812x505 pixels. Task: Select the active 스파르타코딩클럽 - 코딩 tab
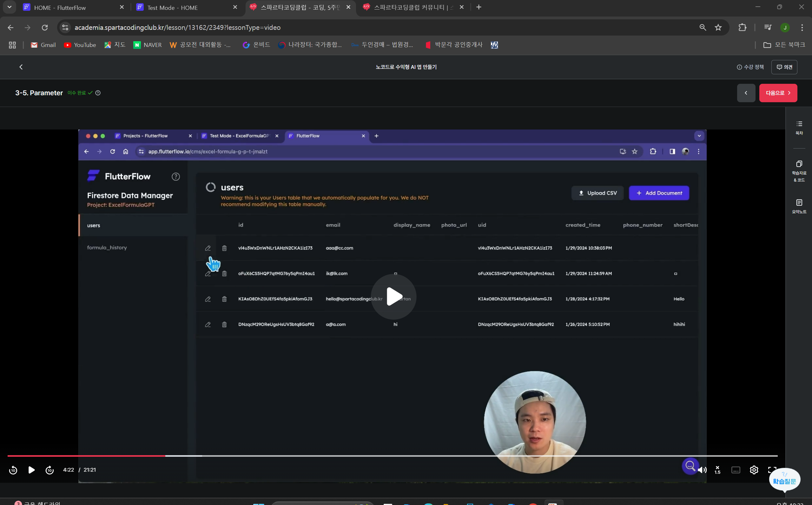(300, 7)
